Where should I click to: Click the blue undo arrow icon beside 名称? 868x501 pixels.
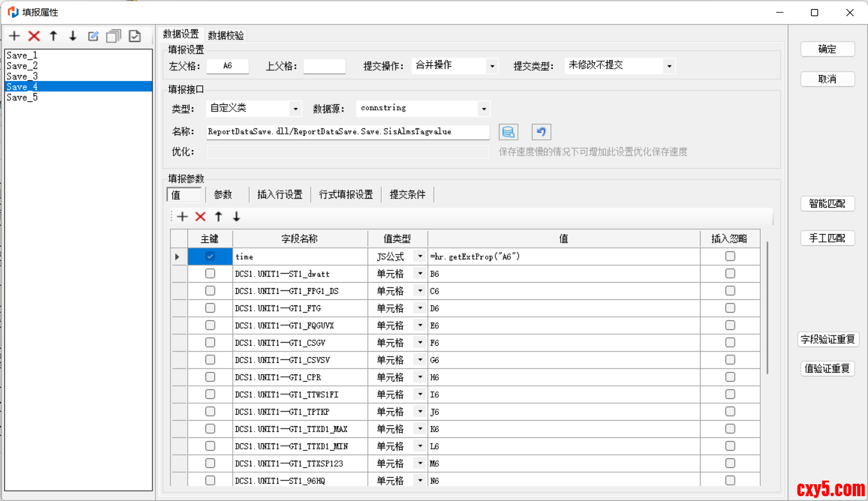click(541, 132)
